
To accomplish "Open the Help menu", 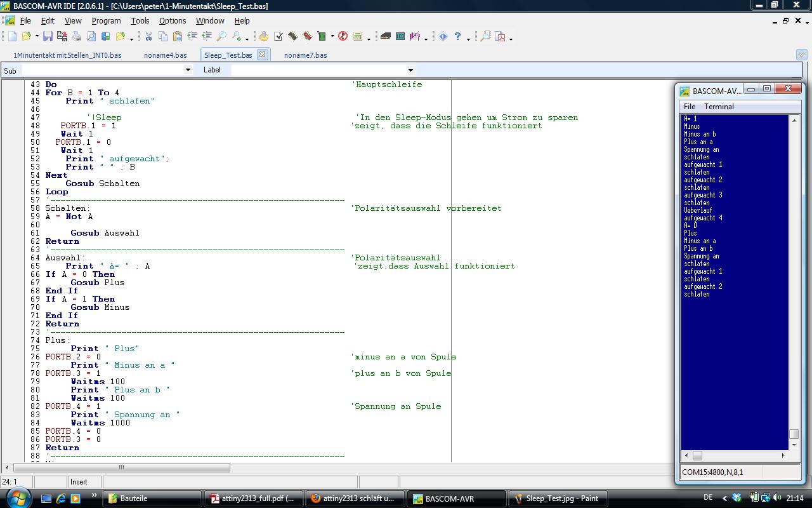I will coord(242,20).
